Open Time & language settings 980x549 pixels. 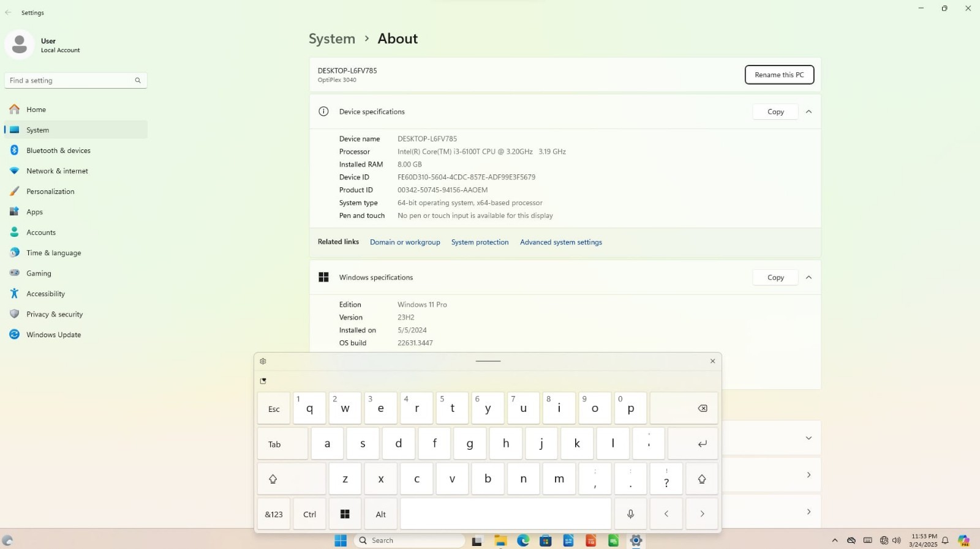(76, 253)
